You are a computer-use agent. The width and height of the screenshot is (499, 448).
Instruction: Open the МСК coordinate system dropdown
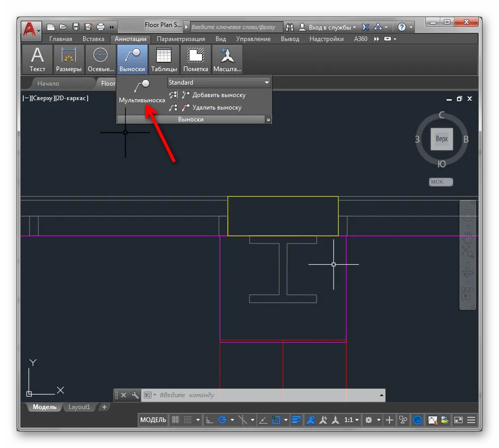pyautogui.click(x=441, y=182)
